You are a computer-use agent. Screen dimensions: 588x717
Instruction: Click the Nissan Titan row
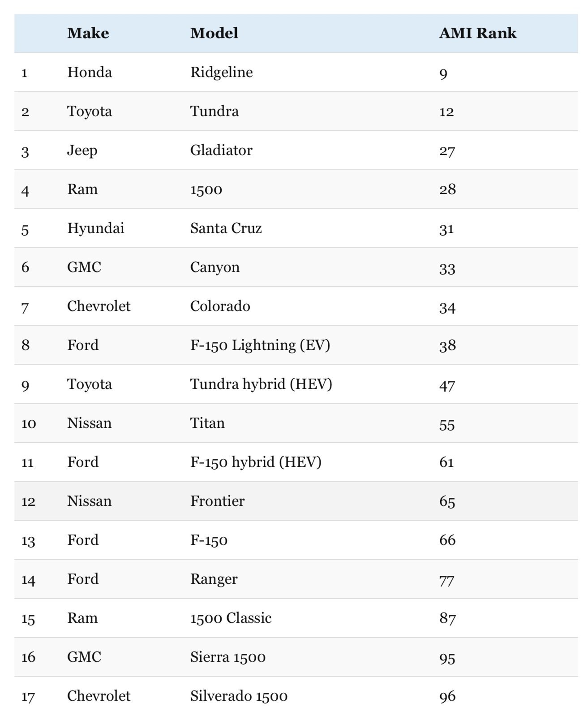[296, 423]
